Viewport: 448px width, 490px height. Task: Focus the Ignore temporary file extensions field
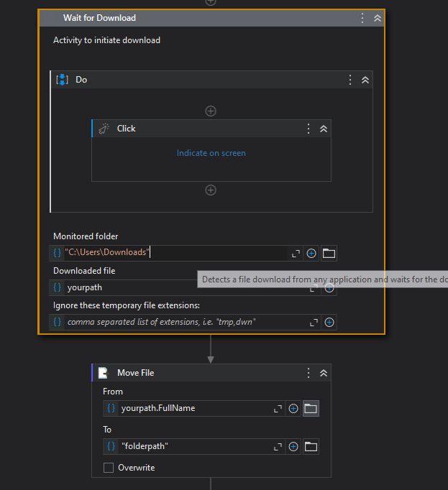click(186, 322)
